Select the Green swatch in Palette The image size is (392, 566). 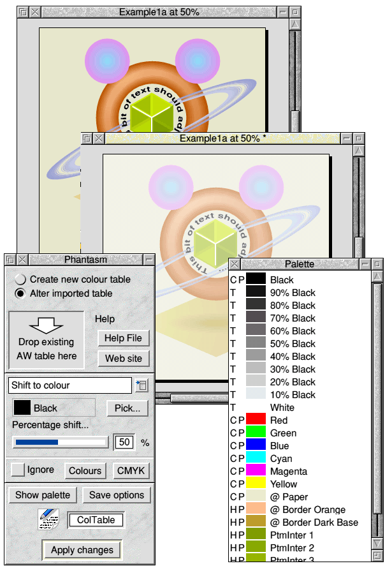pos(256,432)
